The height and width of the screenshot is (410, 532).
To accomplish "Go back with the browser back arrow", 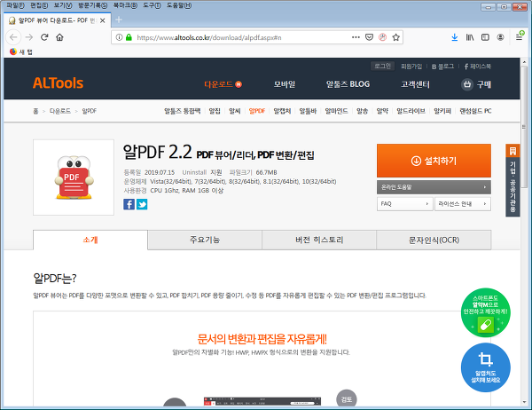I will [x=13, y=37].
